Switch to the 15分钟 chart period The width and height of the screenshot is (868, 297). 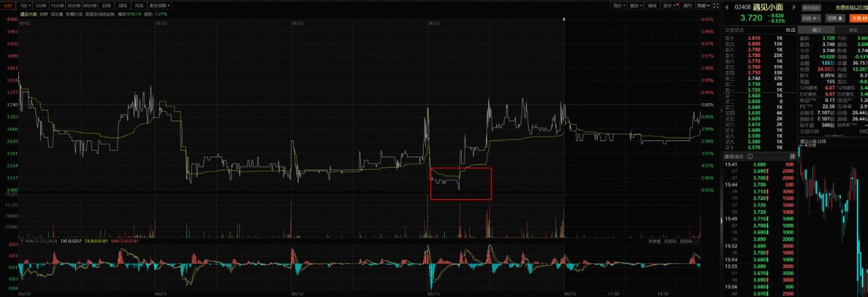[58, 5]
